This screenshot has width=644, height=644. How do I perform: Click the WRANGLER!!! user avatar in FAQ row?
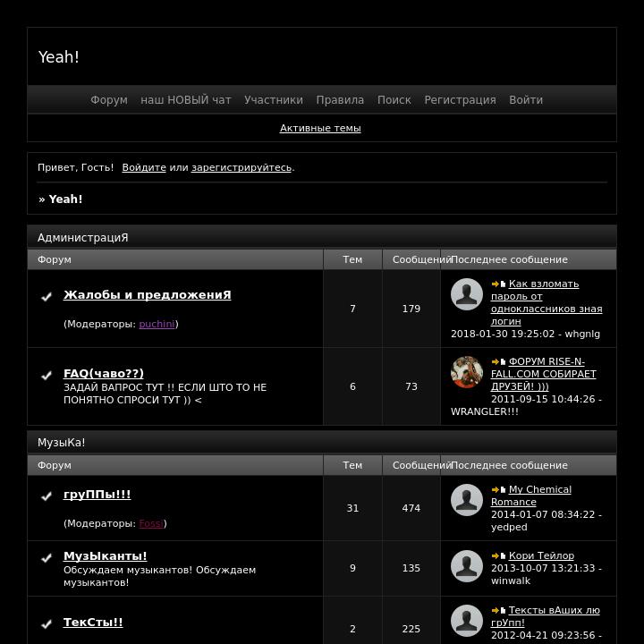click(467, 372)
